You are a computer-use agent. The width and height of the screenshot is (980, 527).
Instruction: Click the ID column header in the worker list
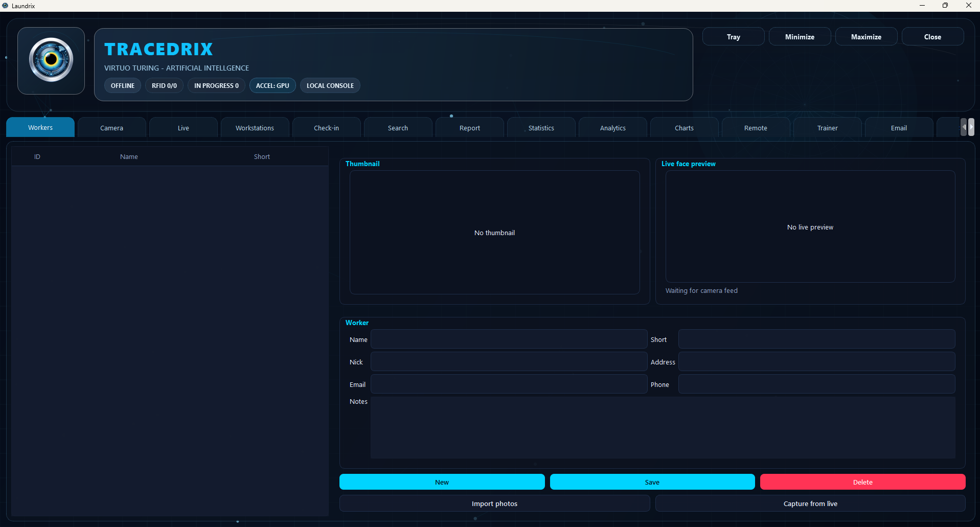click(x=36, y=156)
